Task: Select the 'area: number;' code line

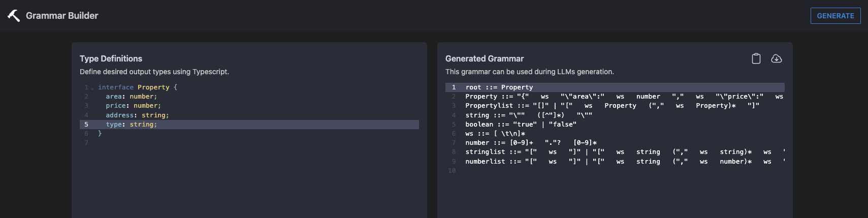Action: pyautogui.click(x=132, y=97)
